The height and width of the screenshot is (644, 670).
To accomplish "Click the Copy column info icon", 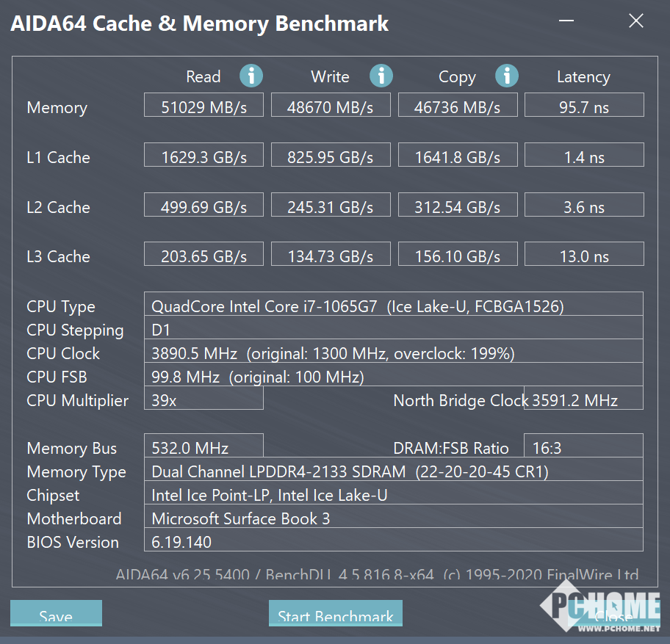I will click(x=507, y=76).
